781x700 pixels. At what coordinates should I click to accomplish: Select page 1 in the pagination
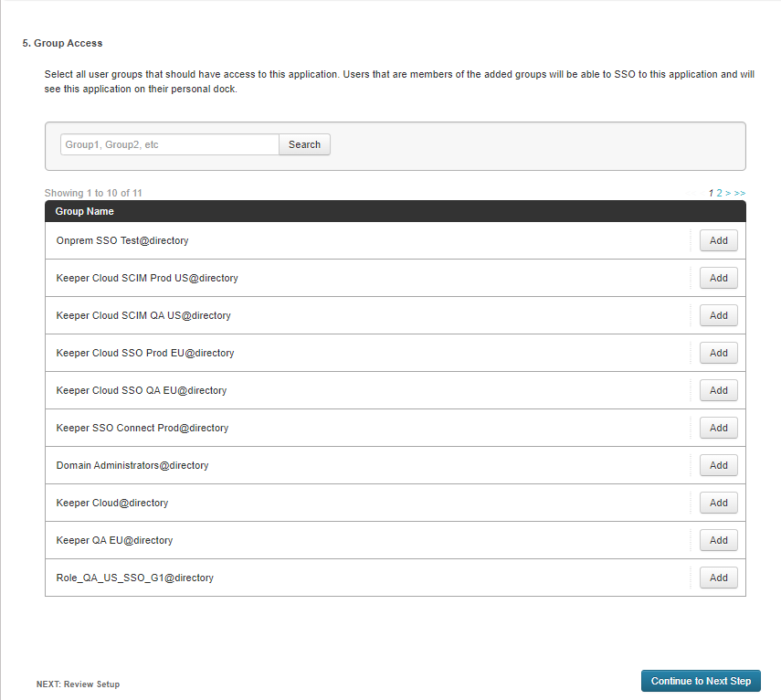pos(711,194)
